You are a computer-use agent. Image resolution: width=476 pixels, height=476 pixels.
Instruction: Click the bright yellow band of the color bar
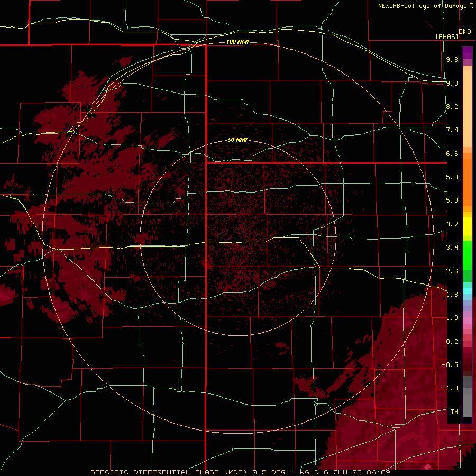pos(467,226)
